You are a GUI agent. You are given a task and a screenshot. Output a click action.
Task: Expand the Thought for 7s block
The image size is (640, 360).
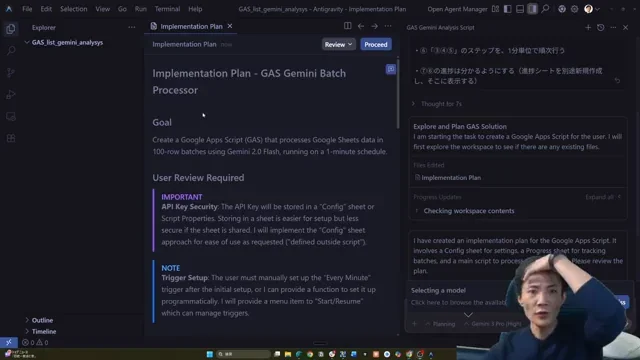click(x=437, y=104)
